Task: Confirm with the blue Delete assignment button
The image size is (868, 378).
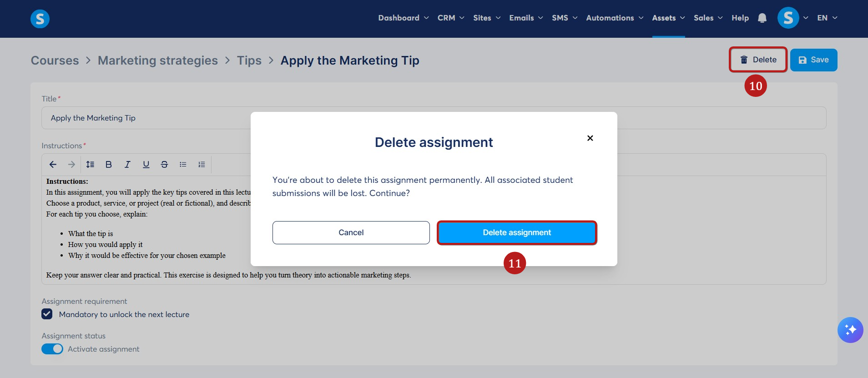Action: [x=517, y=232]
